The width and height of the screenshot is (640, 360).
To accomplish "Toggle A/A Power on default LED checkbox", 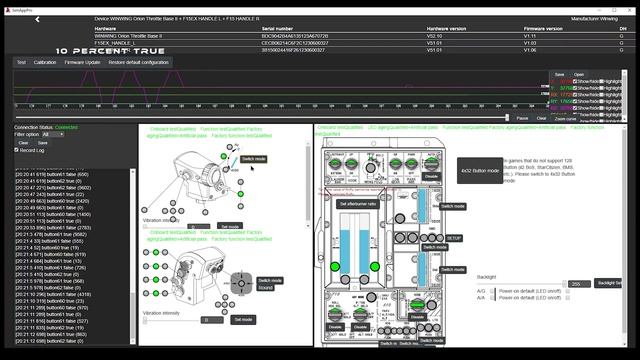I will [x=567, y=298].
